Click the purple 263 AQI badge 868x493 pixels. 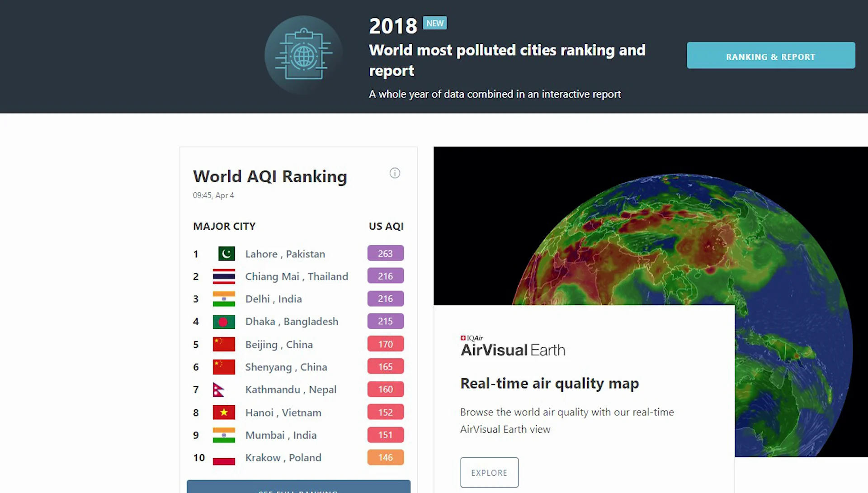(x=386, y=253)
